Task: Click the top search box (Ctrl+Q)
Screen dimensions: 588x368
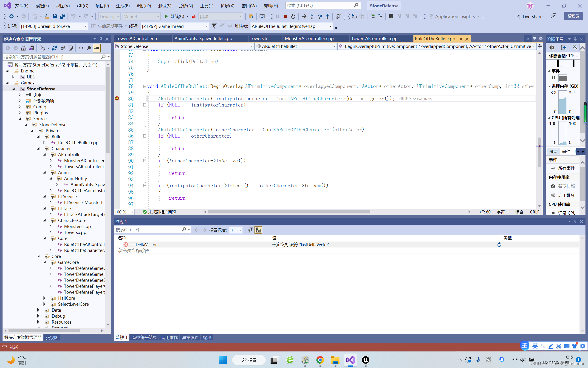Action: (323, 5)
